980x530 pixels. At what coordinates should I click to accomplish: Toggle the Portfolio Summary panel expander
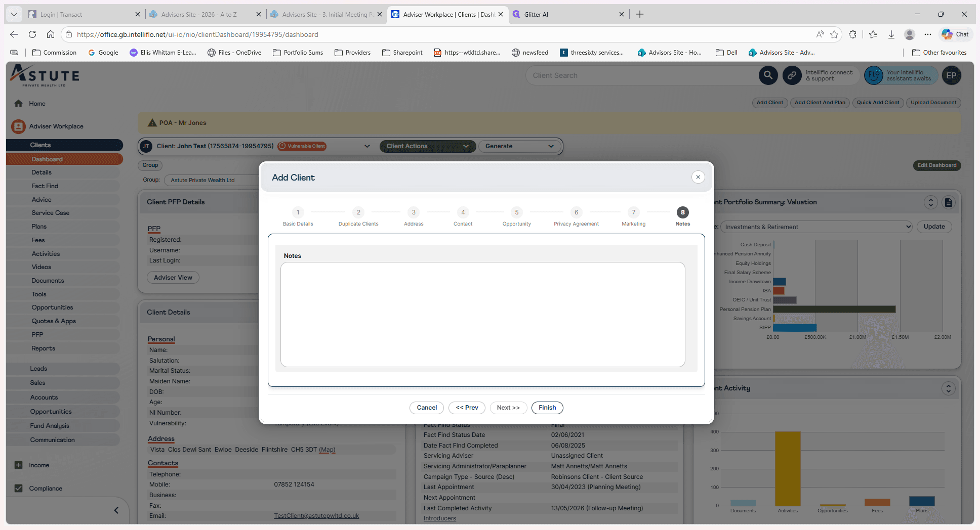click(930, 202)
